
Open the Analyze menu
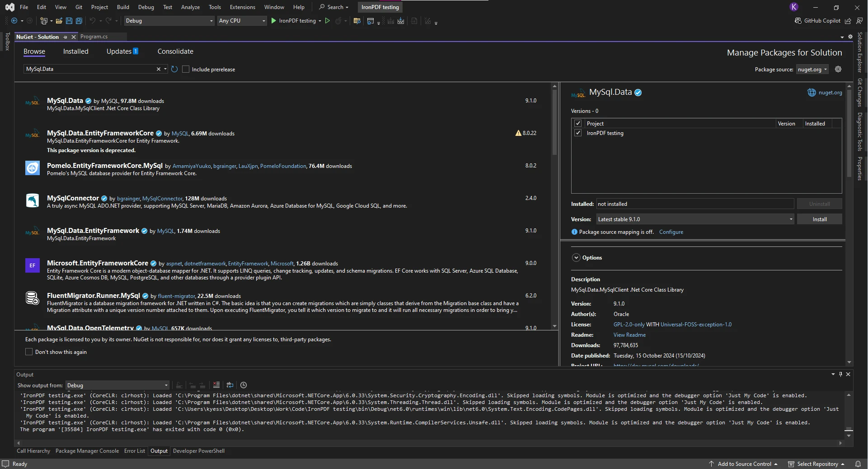click(190, 7)
